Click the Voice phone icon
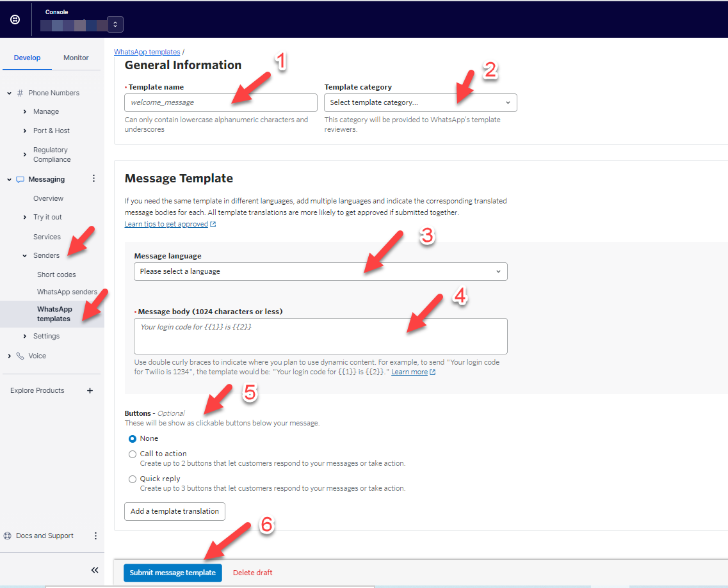 pyautogui.click(x=20, y=356)
